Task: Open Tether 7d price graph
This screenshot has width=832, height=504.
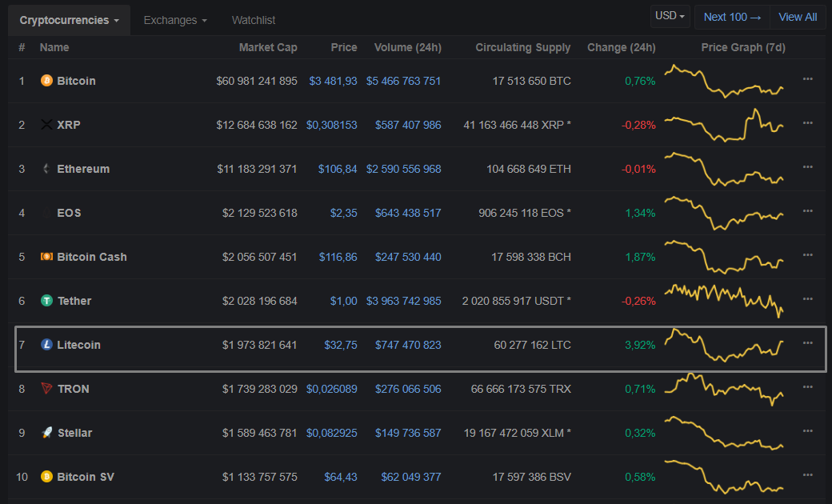Action: click(x=724, y=301)
